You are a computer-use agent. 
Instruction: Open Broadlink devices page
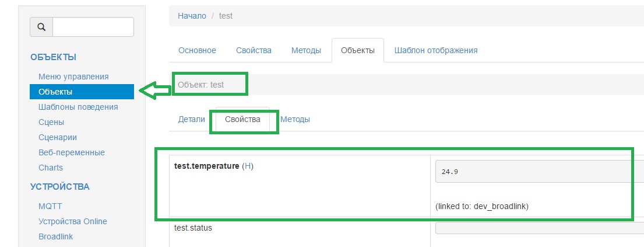coord(56,236)
